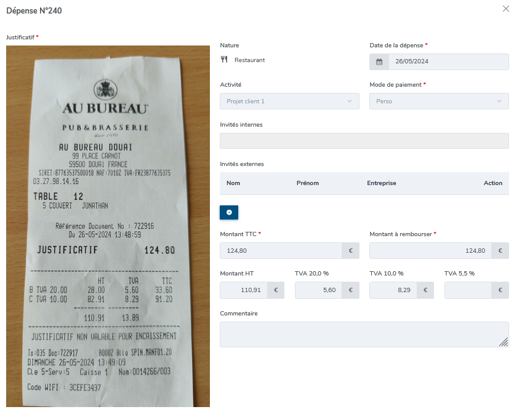Click the Dépense N°240 title
The image size is (514, 420).
tap(34, 11)
